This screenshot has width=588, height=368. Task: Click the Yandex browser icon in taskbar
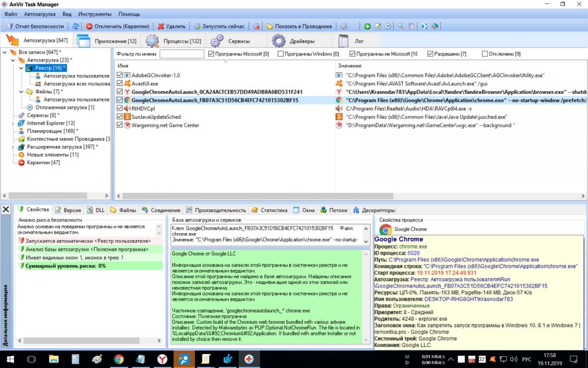[x=162, y=359]
